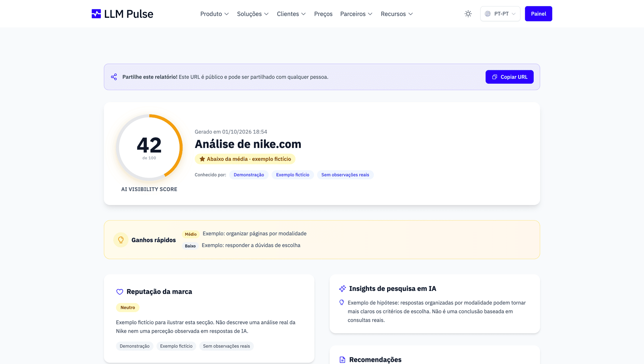Click the LLM Pulse logo icon

click(96, 14)
